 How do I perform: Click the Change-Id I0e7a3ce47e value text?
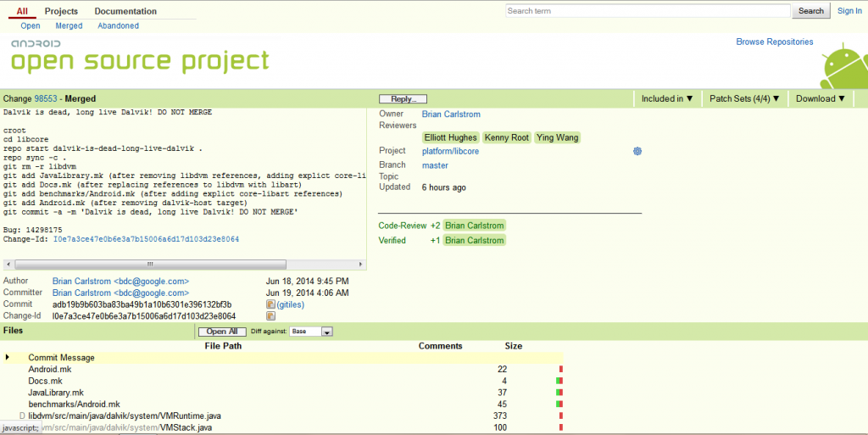[144, 316]
